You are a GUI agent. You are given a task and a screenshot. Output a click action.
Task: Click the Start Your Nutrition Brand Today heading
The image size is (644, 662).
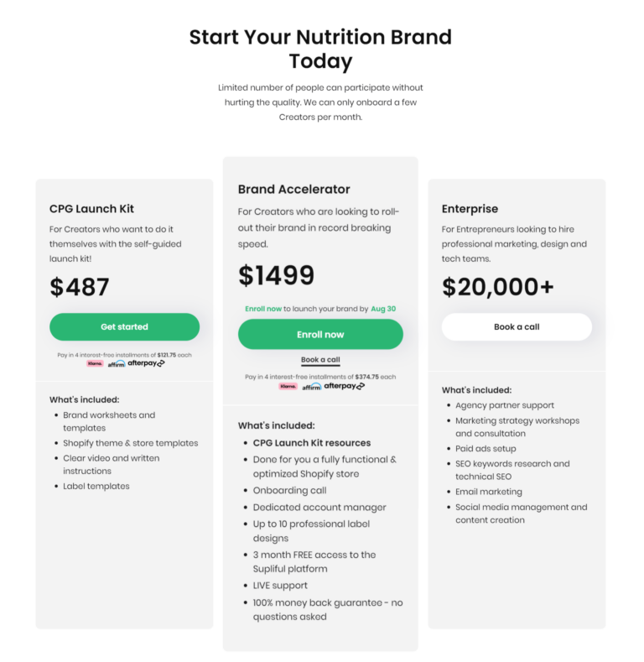320,49
